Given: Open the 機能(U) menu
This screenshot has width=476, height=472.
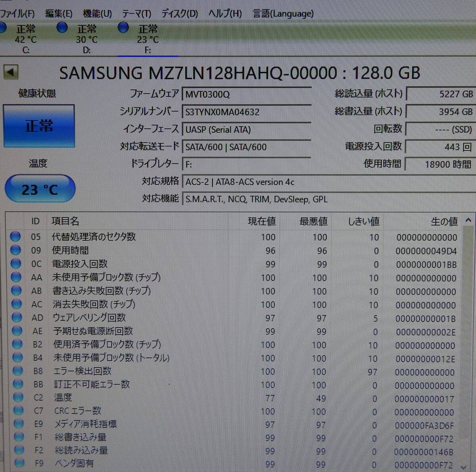Looking at the screenshot, I should 97,13.
